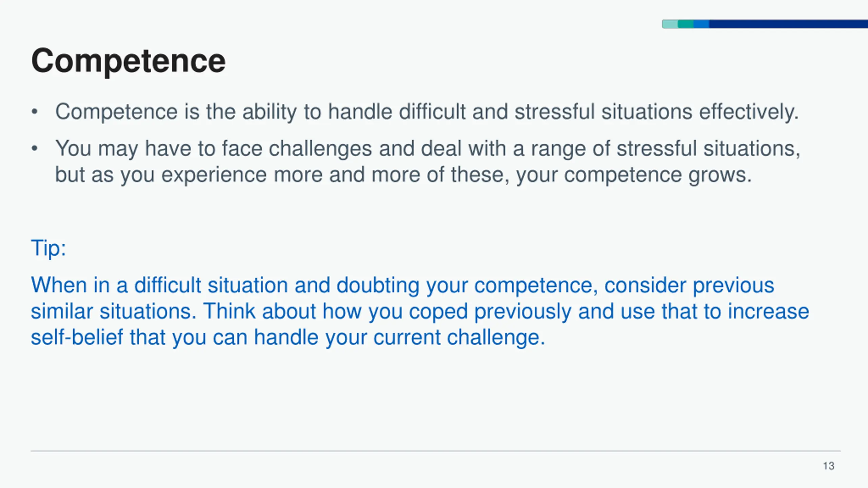Click the green teal segment of the header bar

click(686, 24)
